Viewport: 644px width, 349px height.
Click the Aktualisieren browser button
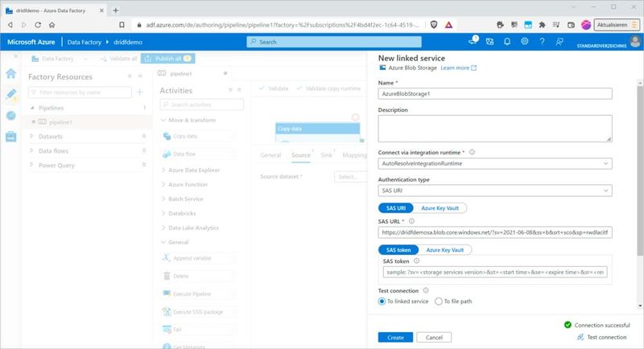click(617, 25)
